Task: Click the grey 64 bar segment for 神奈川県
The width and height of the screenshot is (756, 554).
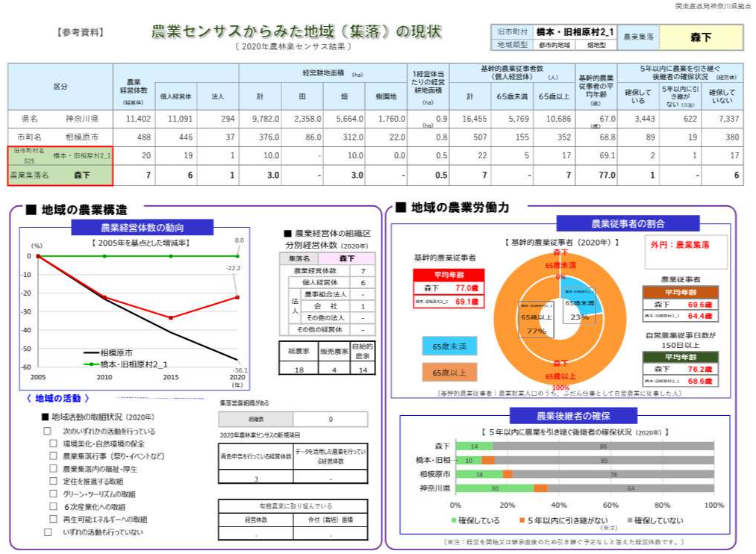Action: coord(631,488)
